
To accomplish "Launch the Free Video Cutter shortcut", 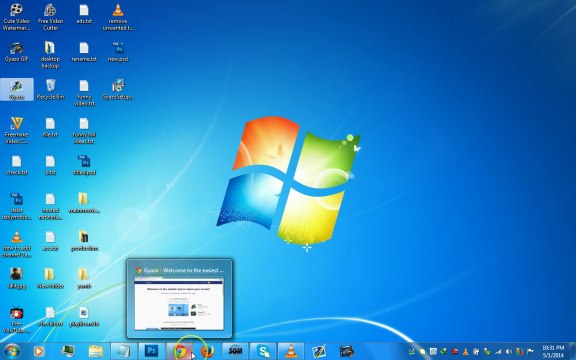I will [50, 17].
